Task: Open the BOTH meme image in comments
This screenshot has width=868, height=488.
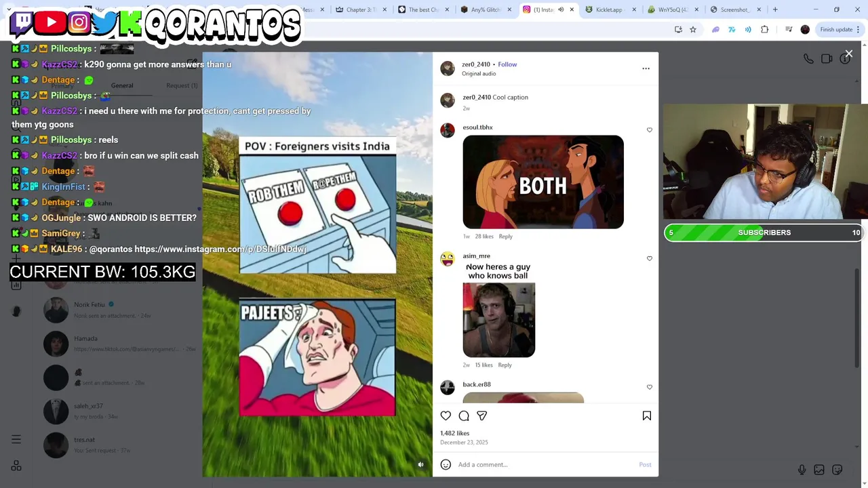Action: pyautogui.click(x=543, y=182)
